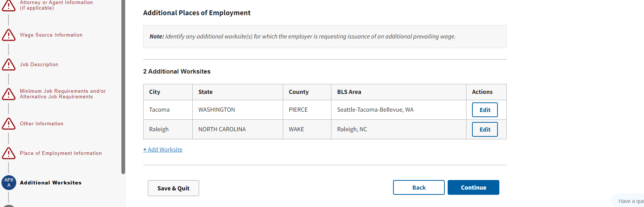
Task: Click warning icon beside Attorney or Agent Information
Action: 8,6
